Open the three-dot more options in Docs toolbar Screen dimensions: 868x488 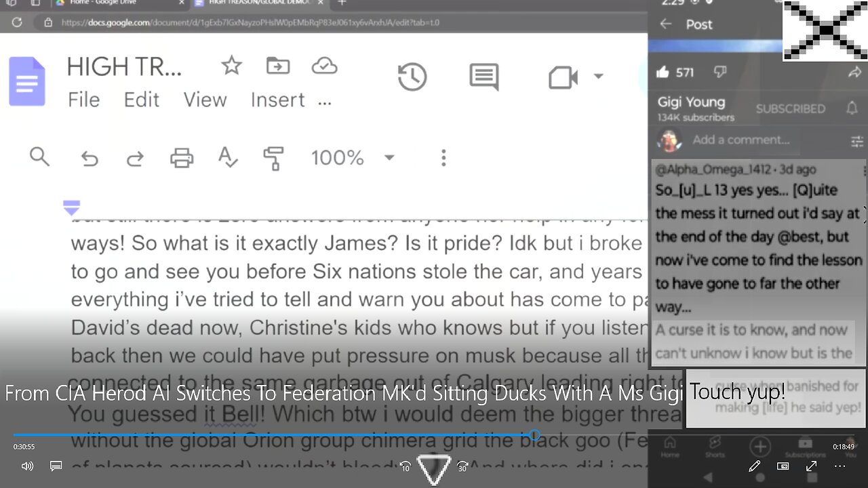pyautogui.click(x=443, y=158)
